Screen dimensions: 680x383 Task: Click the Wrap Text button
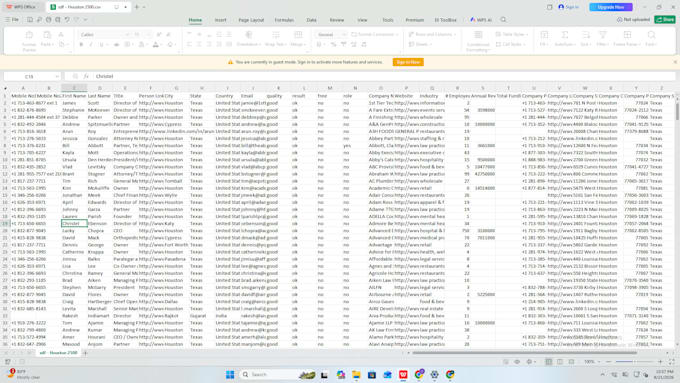276,38
